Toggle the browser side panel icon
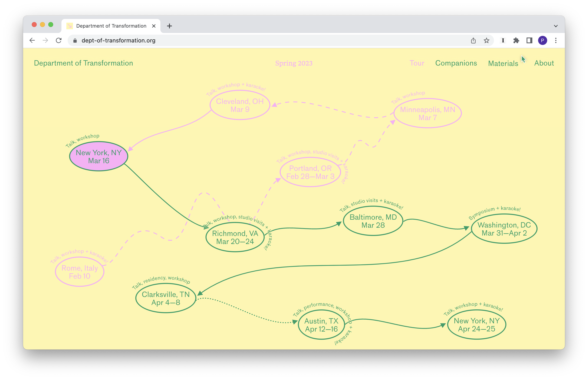Screen dimensions: 588x380 tap(529, 40)
